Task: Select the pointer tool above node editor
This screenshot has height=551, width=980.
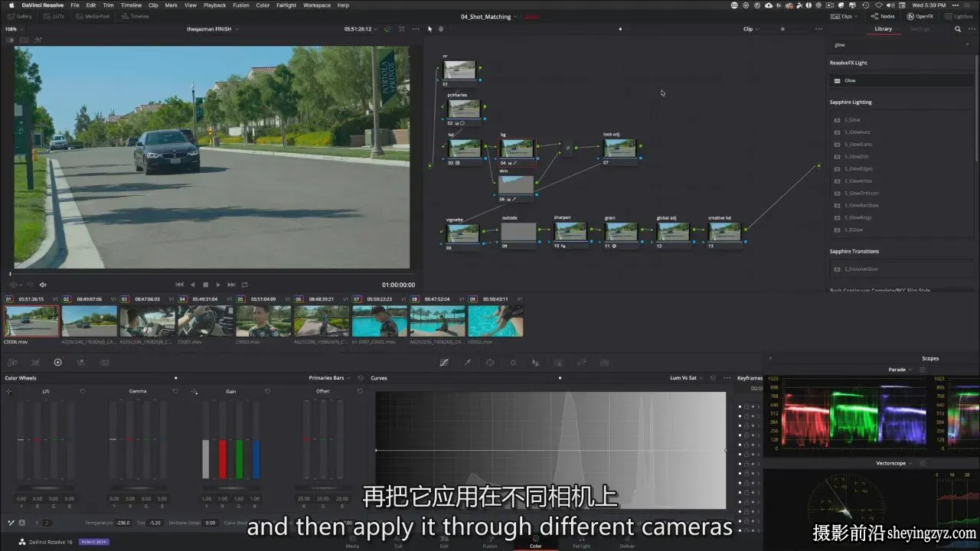Action: click(x=430, y=29)
